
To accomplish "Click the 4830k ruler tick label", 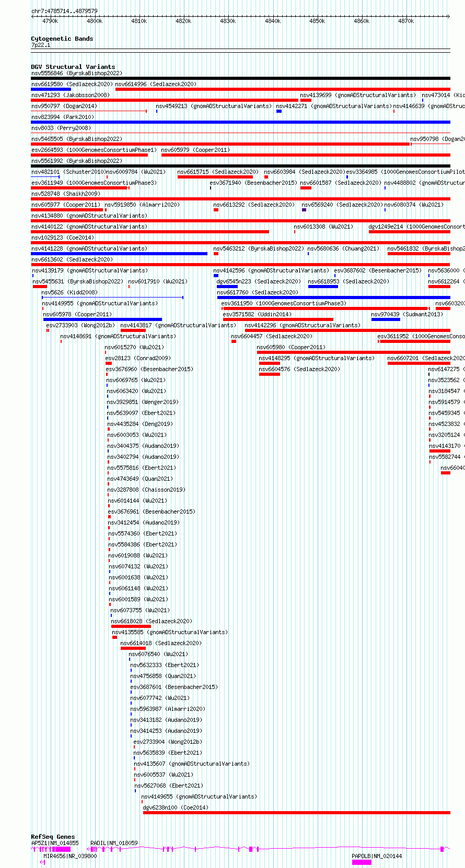I will point(228,21).
